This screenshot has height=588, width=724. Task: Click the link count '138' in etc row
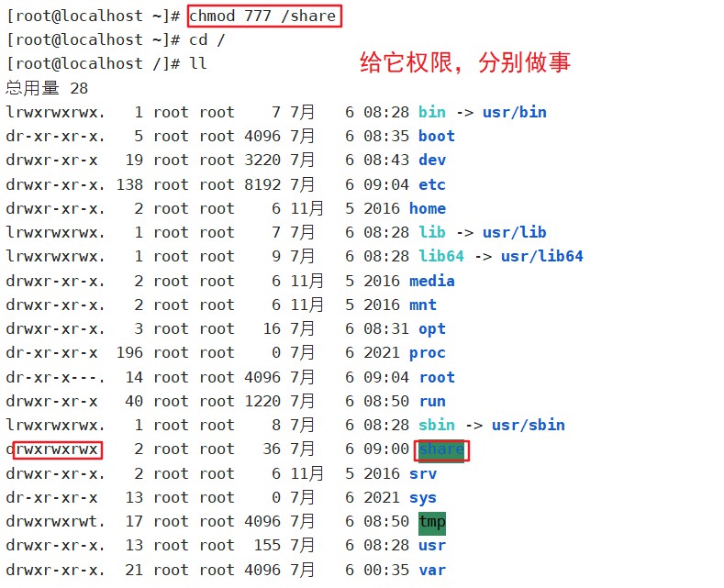coord(129,184)
